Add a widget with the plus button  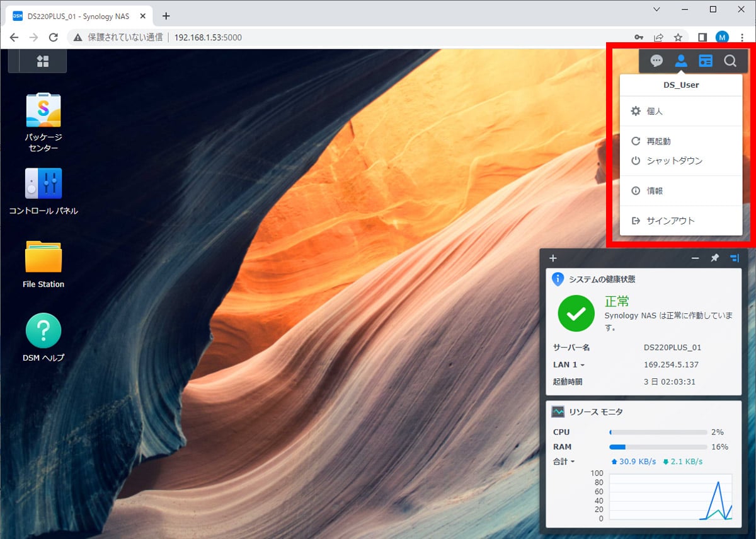(x=553, y=258)
